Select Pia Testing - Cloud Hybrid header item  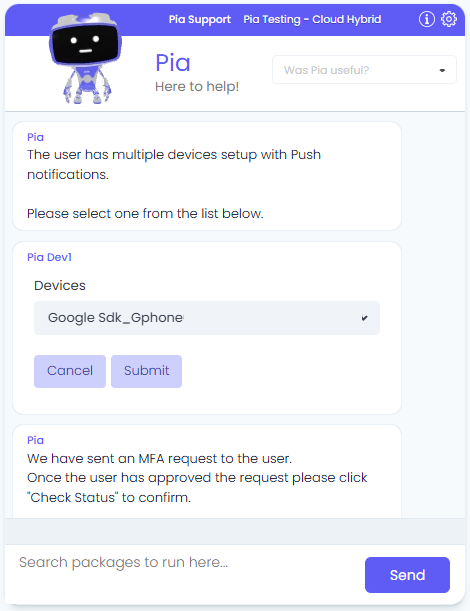click(312, 19)
